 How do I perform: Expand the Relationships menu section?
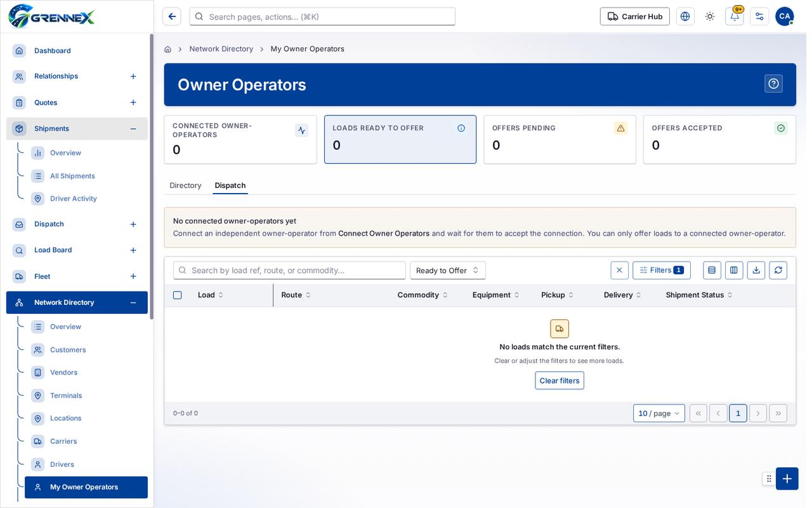[133, 76]
